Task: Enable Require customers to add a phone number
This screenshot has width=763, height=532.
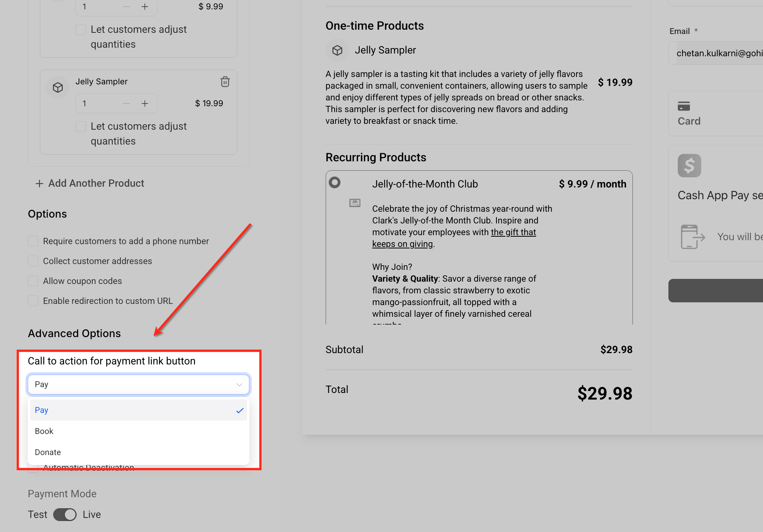Action: [33, 241]
